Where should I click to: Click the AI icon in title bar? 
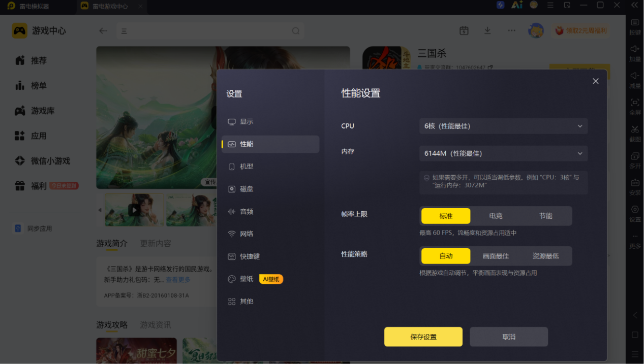[x=517, y=5]
